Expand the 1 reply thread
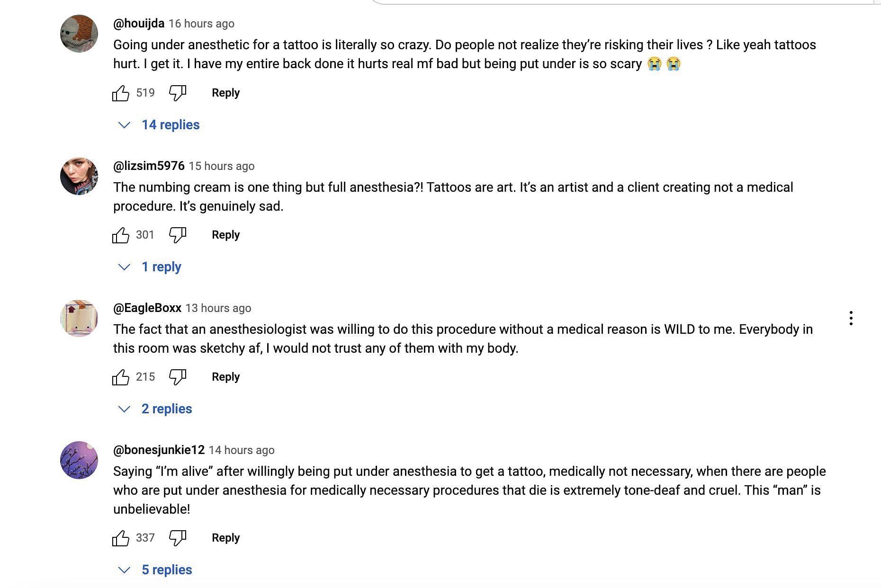 pyautogui.click(x=150, y=267)
